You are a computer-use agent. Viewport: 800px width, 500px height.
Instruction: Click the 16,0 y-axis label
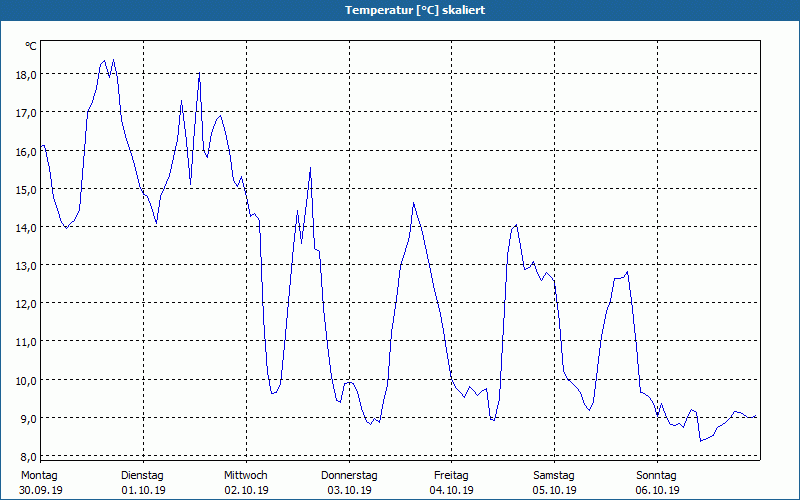(x=27, y=152)
